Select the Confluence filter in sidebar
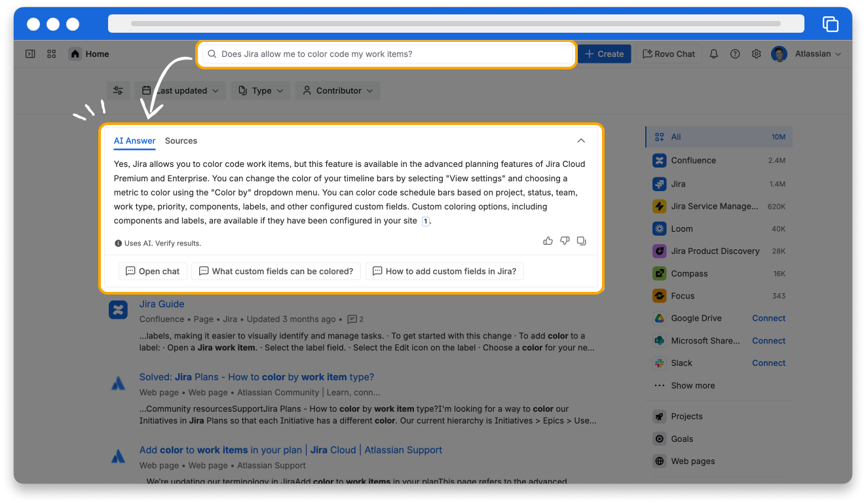The width and height of the screenshot is (866, 504). pyautogui.click(x=693, y=160)
